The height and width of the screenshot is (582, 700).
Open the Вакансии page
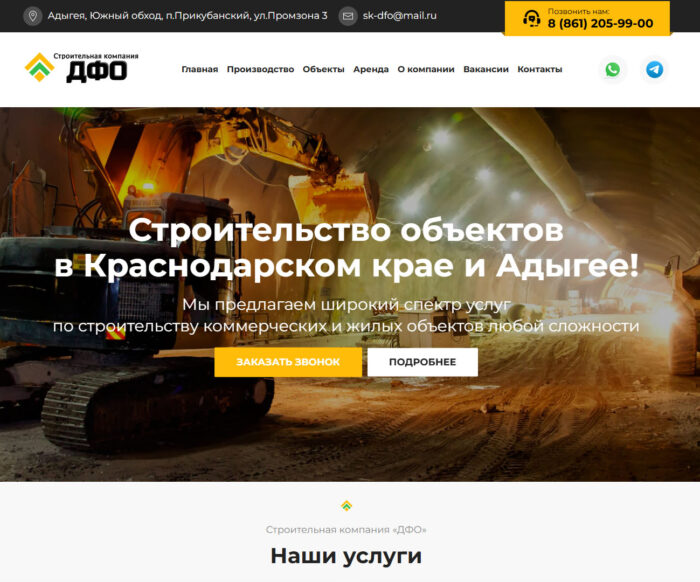click(486, 70)
